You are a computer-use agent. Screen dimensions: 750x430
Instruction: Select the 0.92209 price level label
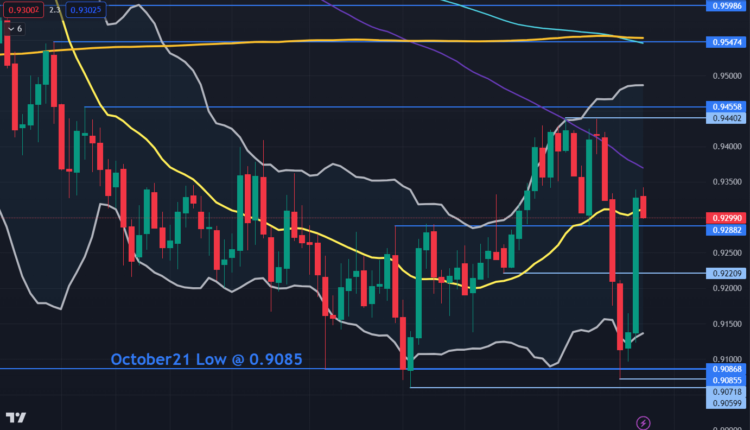pos(725,272)
